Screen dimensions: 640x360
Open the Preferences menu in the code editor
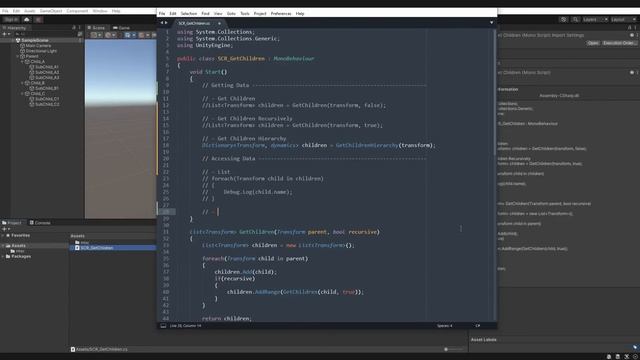[281, 13]
